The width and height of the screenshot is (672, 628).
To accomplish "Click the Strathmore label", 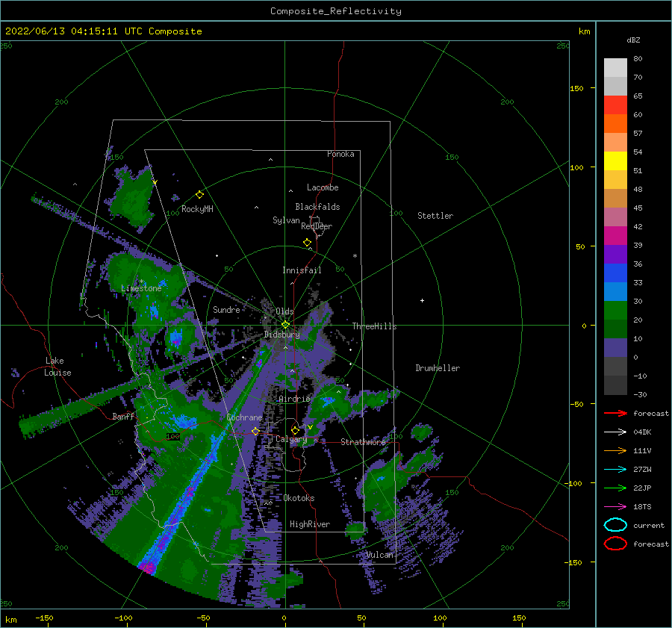I will click(x=363, y=442).
